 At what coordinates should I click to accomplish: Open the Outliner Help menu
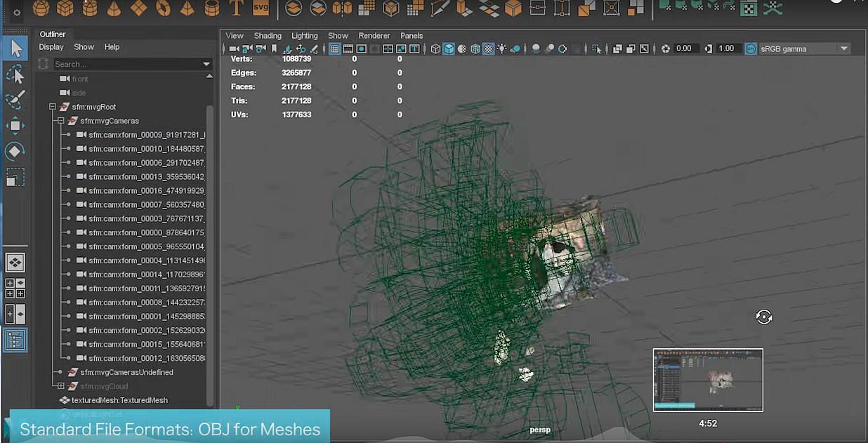tap(112, 47)
